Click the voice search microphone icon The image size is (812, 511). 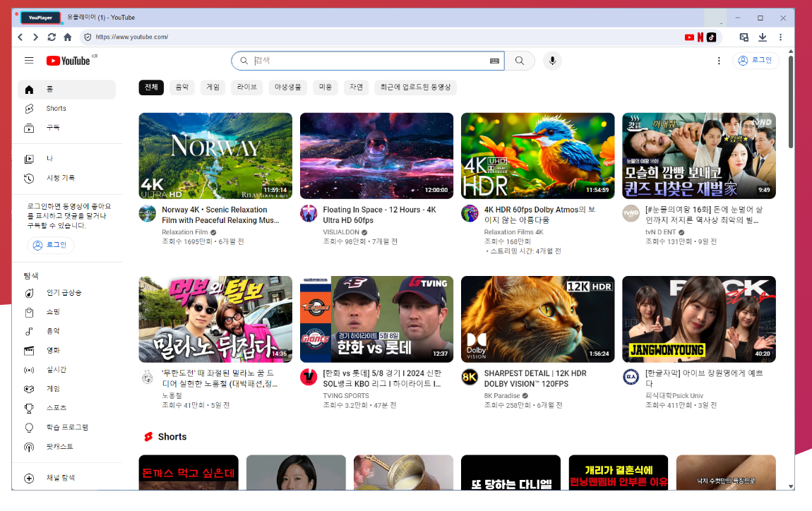click(x=552, y=61)
